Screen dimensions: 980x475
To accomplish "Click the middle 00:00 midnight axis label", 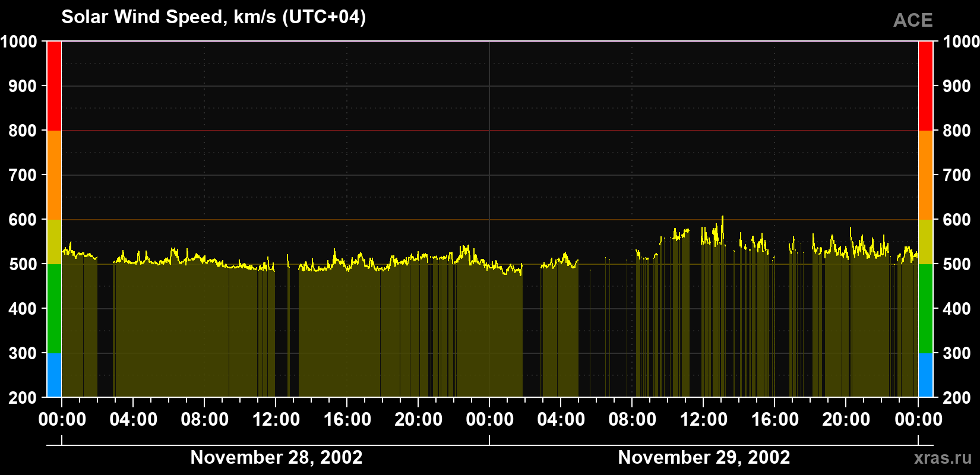I will coord(489,420).
